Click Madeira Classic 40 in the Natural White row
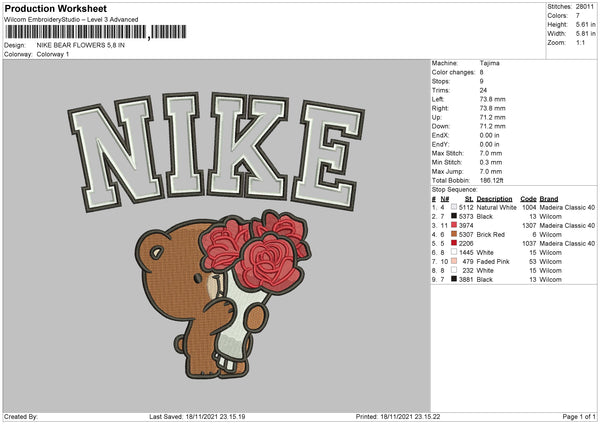 click(x=567, y=207)
